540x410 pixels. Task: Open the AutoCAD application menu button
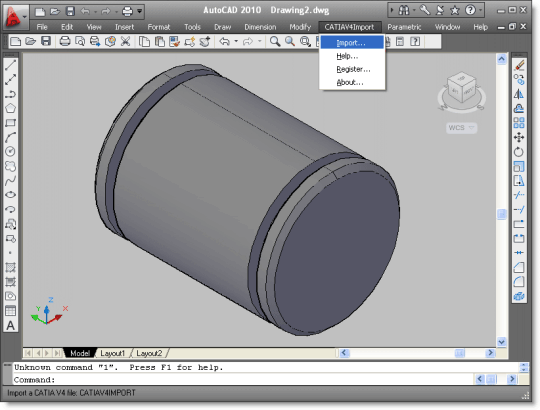click(x=15, y=17)
